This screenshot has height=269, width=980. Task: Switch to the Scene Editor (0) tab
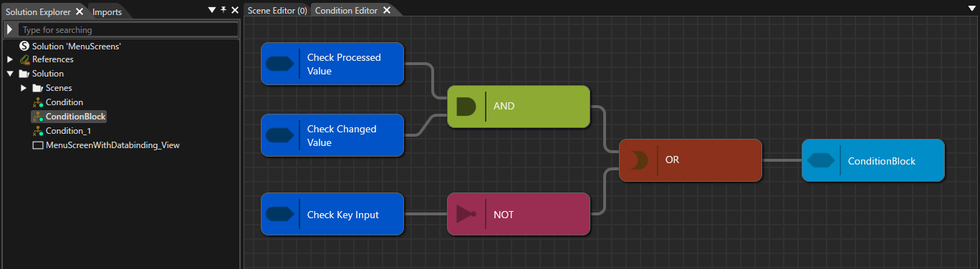point(277,11)
